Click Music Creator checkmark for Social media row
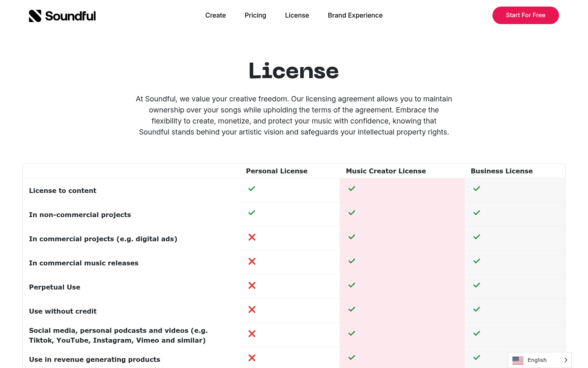This screenshot has height=368, width=588. pos(352,333)
